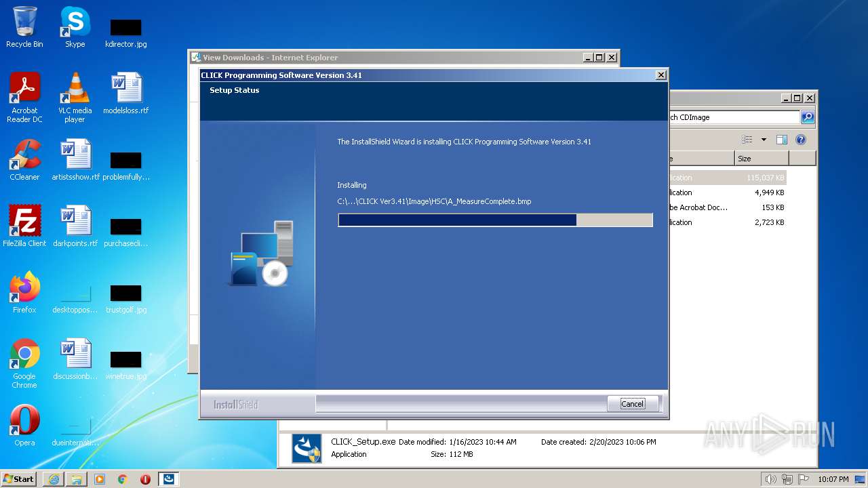Screen dimensions: 868x488
Task: Cancel the CLICK software installation
Action: 633,404
